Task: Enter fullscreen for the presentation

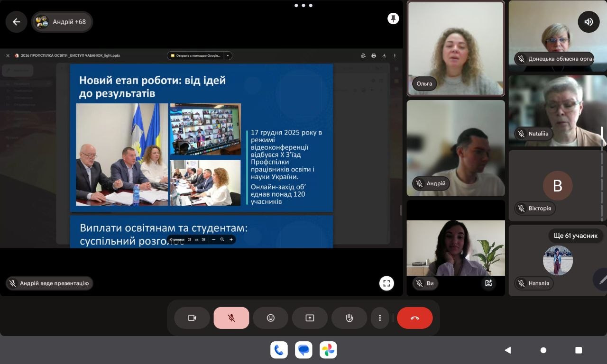Action: pyautogui.click(x=386, y=283)
